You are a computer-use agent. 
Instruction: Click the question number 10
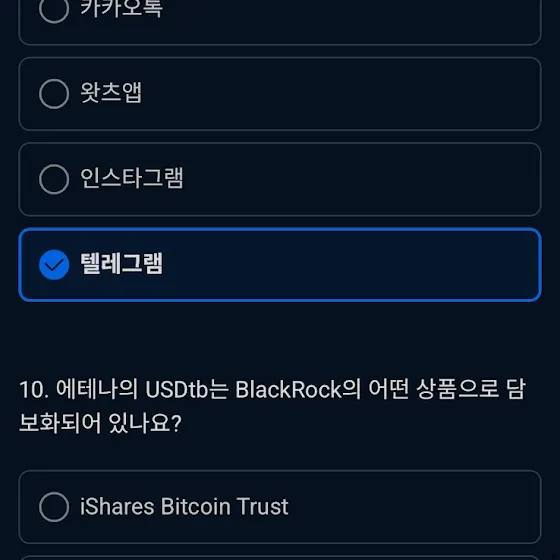pos(34,389)
